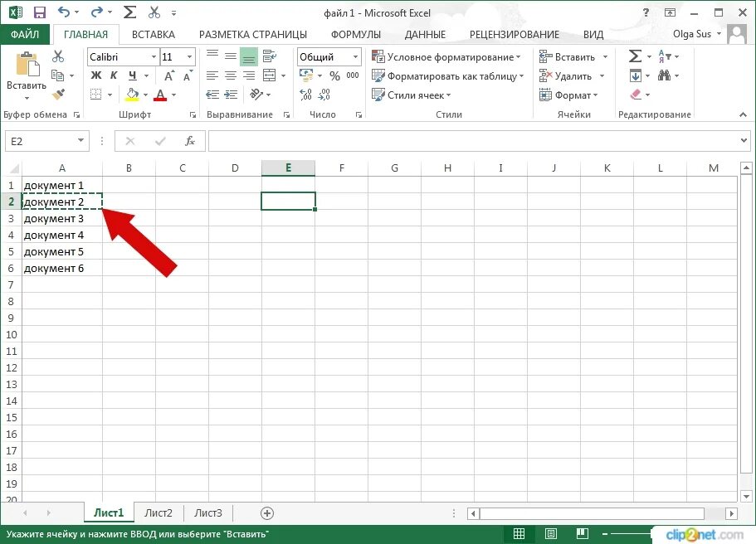756x544 pixels.
Task: Increase decimal places
Action: [305, 95]
